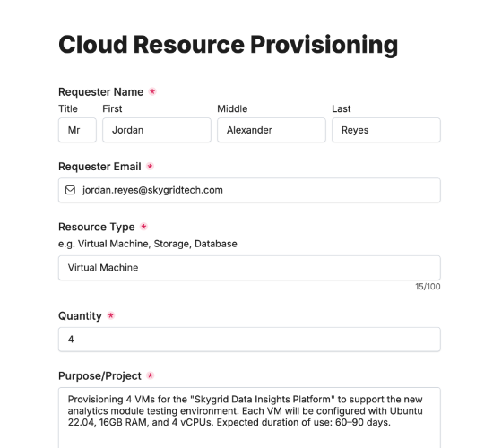The image size is (493, 448).
Task: Click the Requester Email label
Action: point(99,167)
